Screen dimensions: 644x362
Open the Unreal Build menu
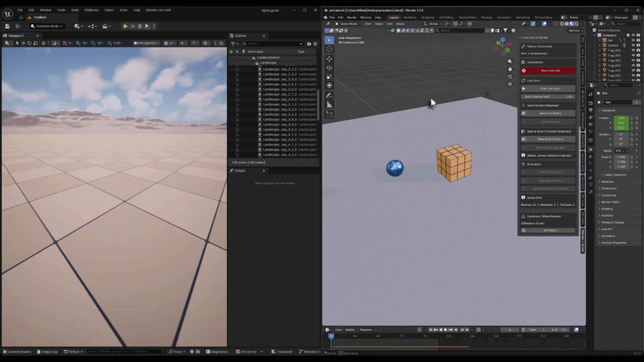[75, 10]
